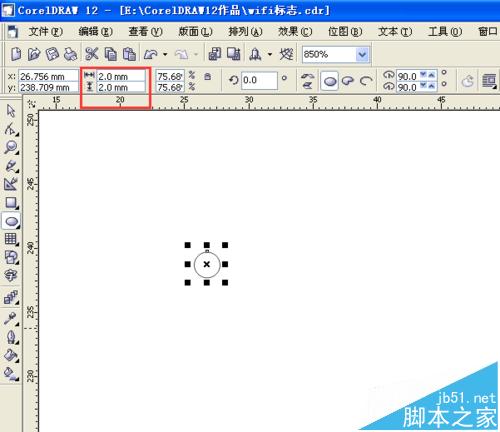
Task: Select the Smart Drawing tool
Action: click(11, 184)
